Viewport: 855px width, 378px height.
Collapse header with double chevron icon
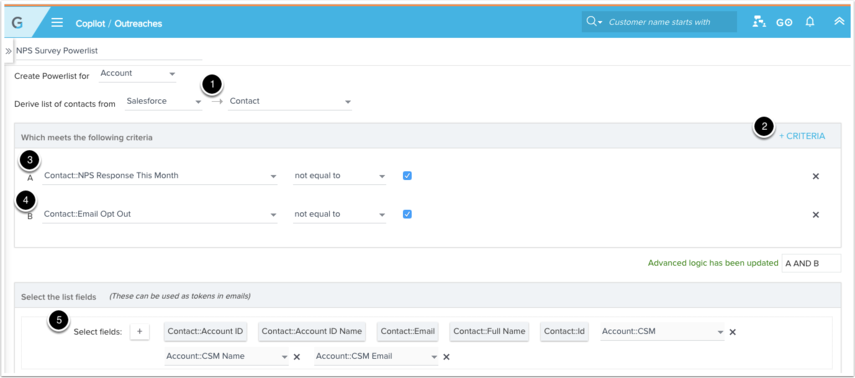tap(839, 22)
